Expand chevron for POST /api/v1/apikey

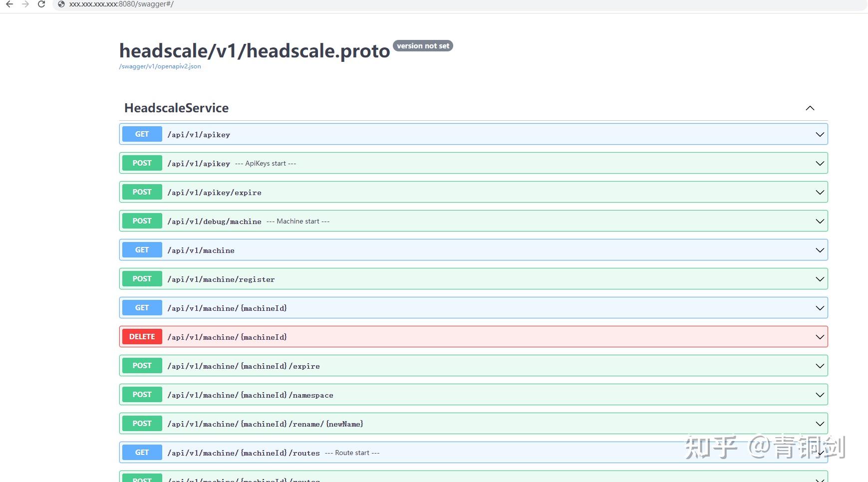pyautogui.click(x=820, y=163)
